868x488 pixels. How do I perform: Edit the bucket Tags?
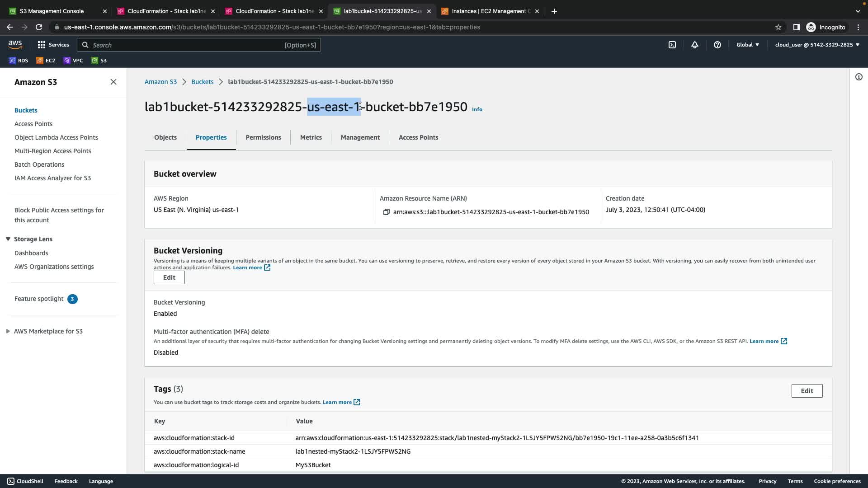[x=807, y=391]
